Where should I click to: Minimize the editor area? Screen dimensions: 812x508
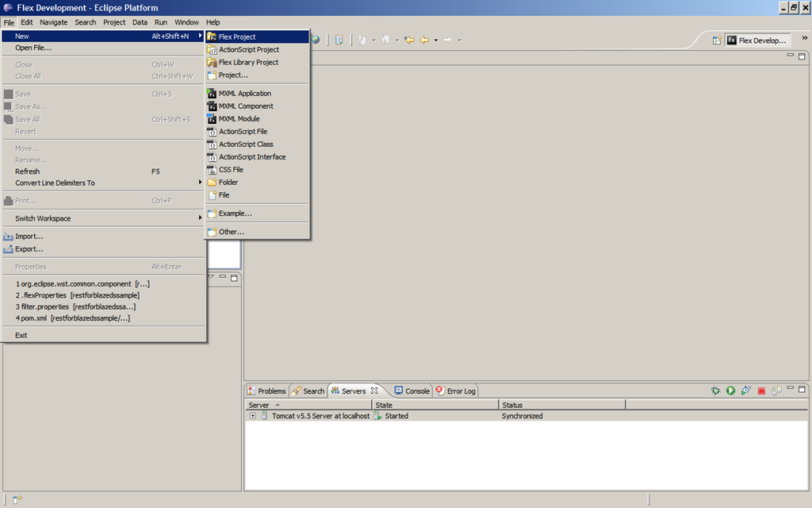click(x=791, y=55)
